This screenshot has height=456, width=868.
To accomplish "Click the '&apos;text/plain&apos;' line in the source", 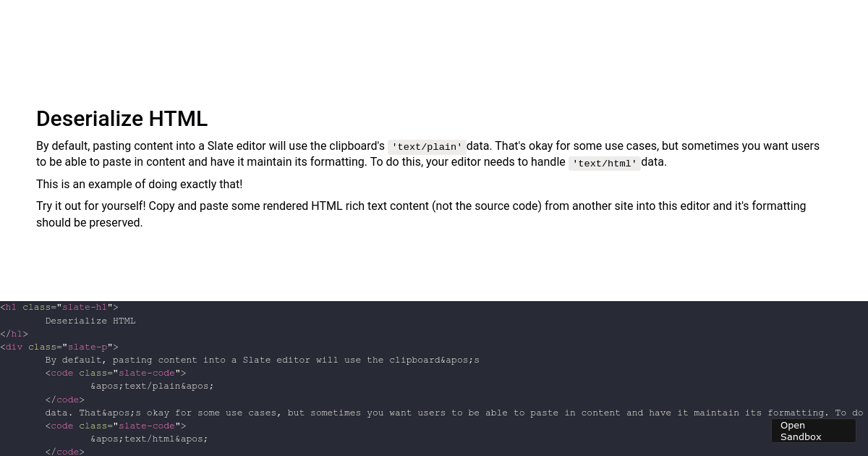I will click(150, 386).
